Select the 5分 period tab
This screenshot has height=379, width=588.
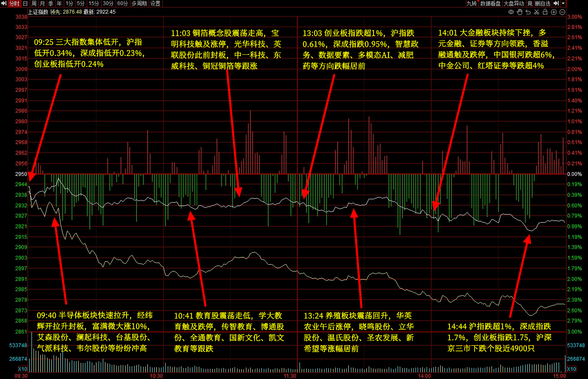(x=80, y=3)
